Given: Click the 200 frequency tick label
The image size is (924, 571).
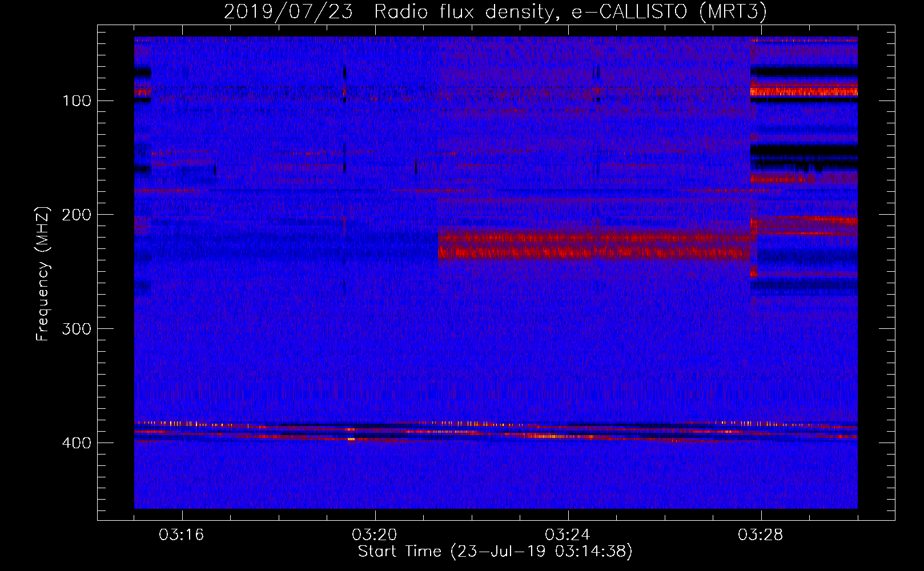Looking at the screenshot, I should (77, 215).
